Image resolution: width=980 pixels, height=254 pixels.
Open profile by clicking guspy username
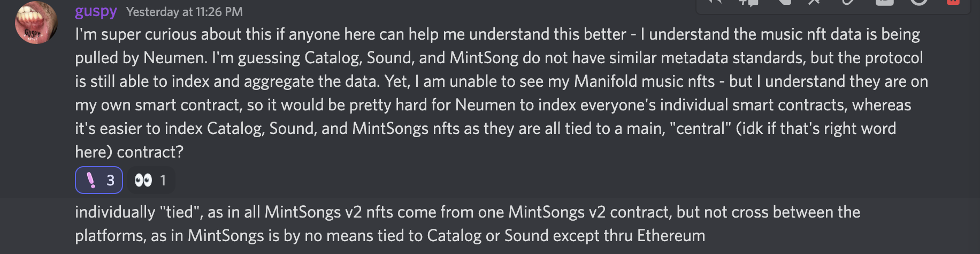click(x=96, y=11)
